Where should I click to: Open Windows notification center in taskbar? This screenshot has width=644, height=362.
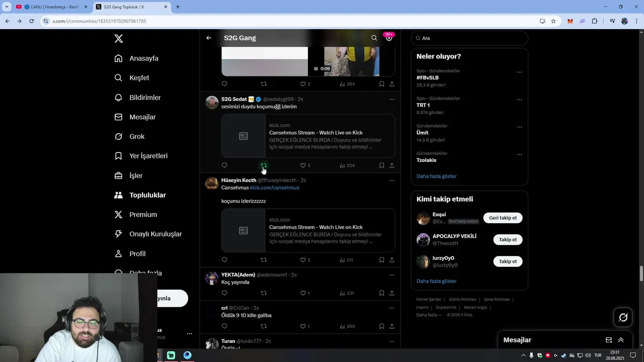tap(633, 355)
